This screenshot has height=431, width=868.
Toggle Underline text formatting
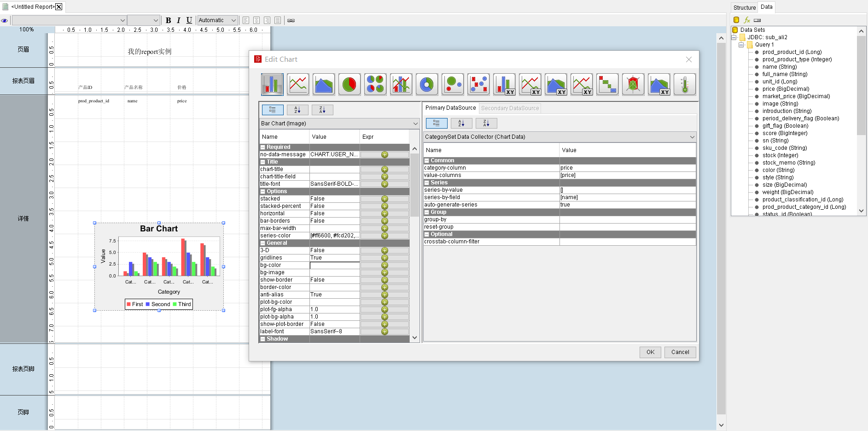[x=189, y=20]
